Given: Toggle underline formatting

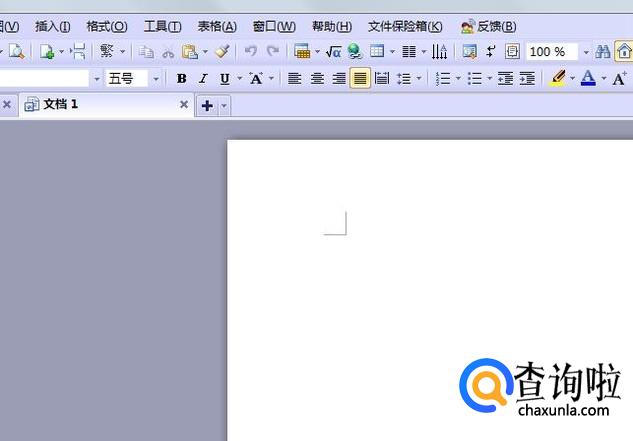Looking at the screenshot, I should (x=224, y=79).
